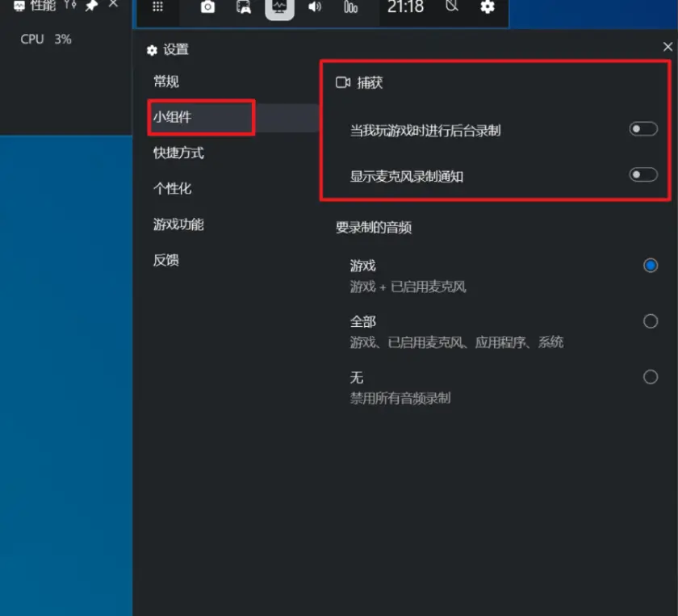Click the CPU 3% reading
Image resolution: width=678 pixels, height=616 pixels.
click(x=46, y=40)
